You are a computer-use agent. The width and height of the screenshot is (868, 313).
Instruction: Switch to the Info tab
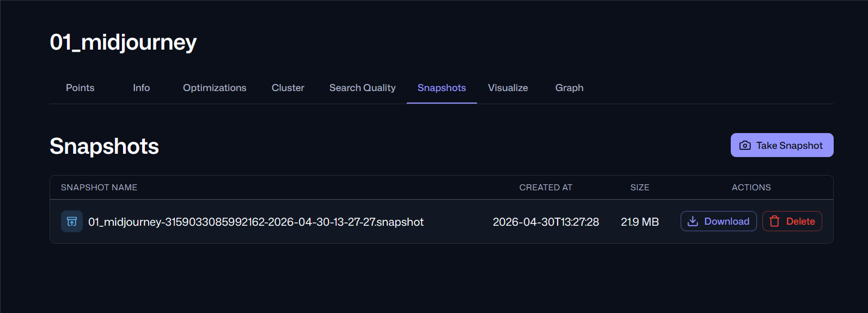pyautogui.click(x=141, y=88)
